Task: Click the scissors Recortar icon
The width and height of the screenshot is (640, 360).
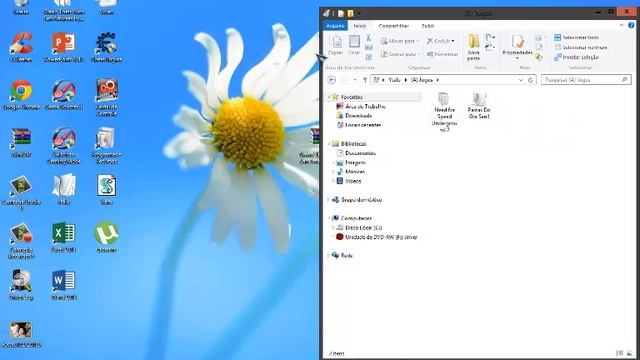Action: pos(369,38)
